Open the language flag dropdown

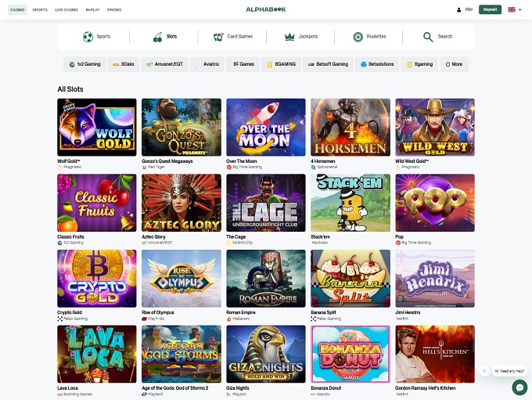[x=513, y=9]
